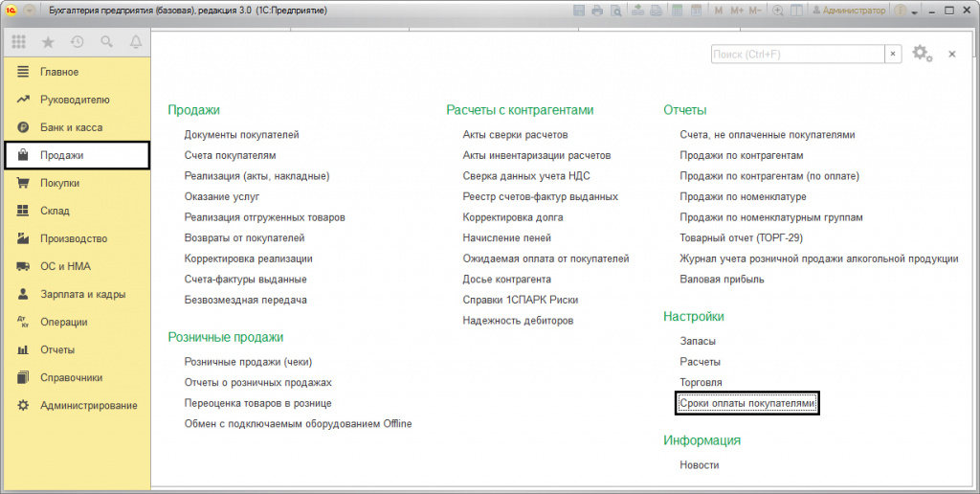
Task: Open Акты сверки расчетов link
Action: tap(515, 134)
